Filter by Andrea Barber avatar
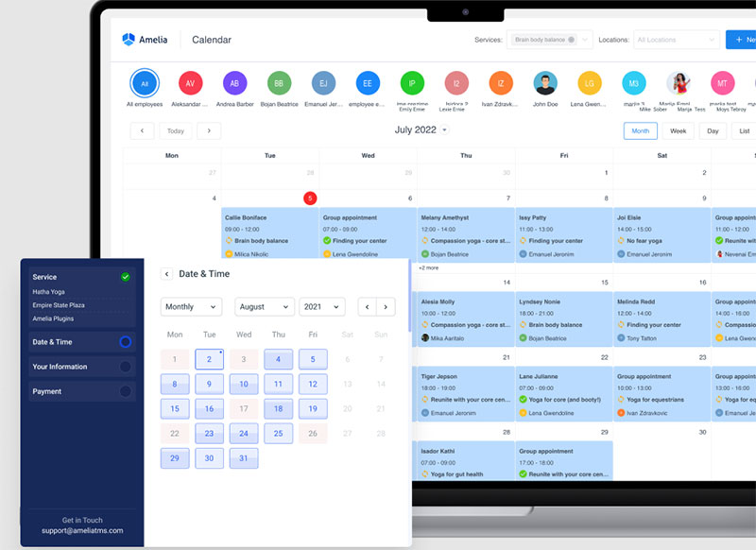The image size is (756, 550). tap(234, 83)
